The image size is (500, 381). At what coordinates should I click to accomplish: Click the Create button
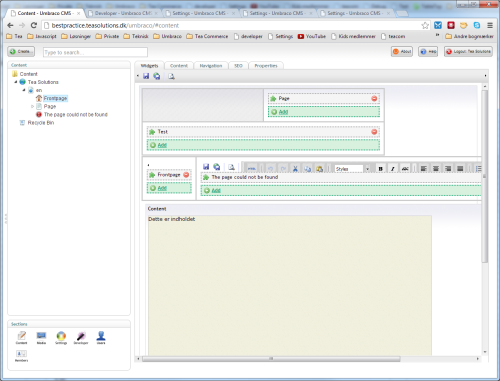pos(21,51)
